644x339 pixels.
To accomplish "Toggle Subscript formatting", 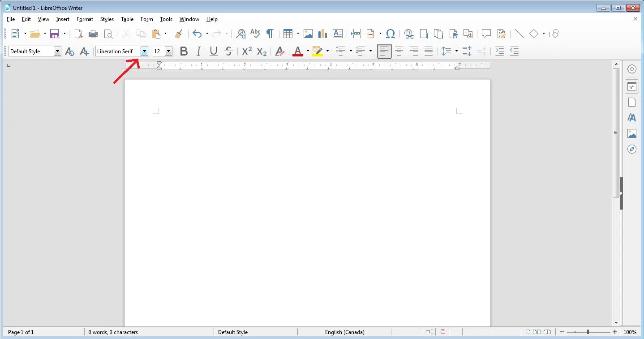I will pyautogui.click(x=262, y=52).
